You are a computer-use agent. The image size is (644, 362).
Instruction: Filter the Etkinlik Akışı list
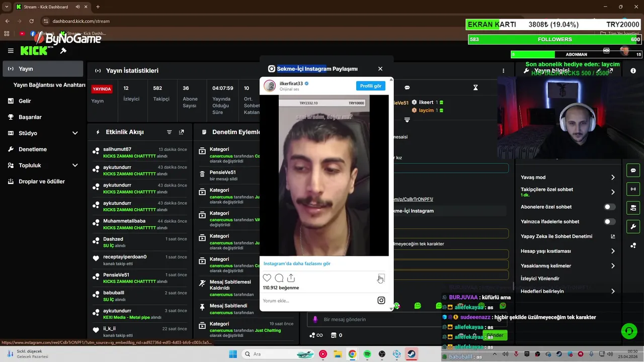pos(170,132)
